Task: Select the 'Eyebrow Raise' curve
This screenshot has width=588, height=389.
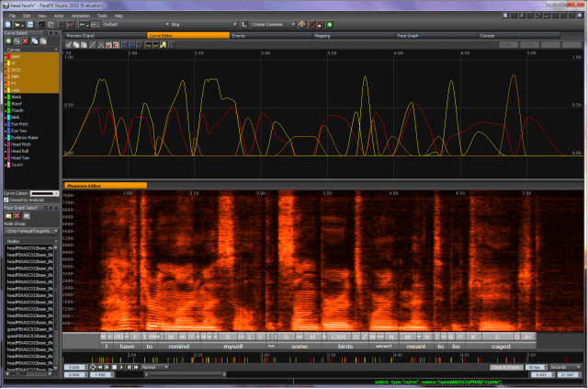Action: (x=31, y=138)
